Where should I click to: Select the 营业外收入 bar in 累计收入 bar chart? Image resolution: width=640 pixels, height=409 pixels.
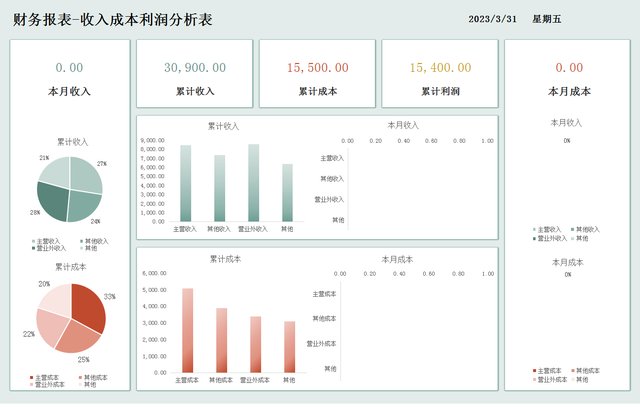[253, 183]
